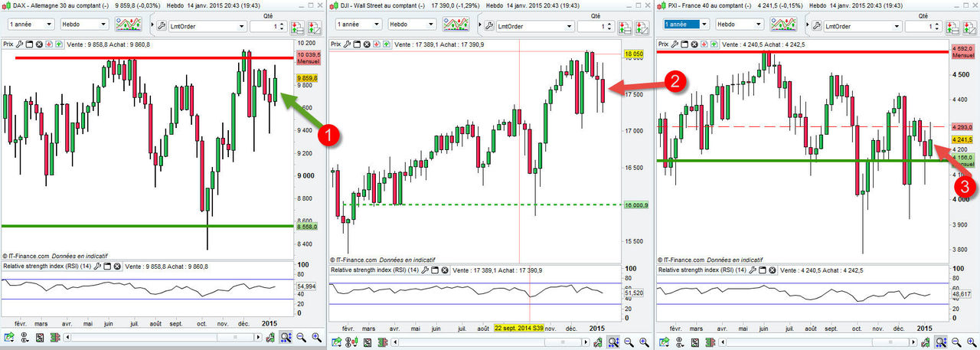
Task: Move Prix panel up (green arrow) in PXI chart
Action: pyautogui.click(x=715, y=44)
